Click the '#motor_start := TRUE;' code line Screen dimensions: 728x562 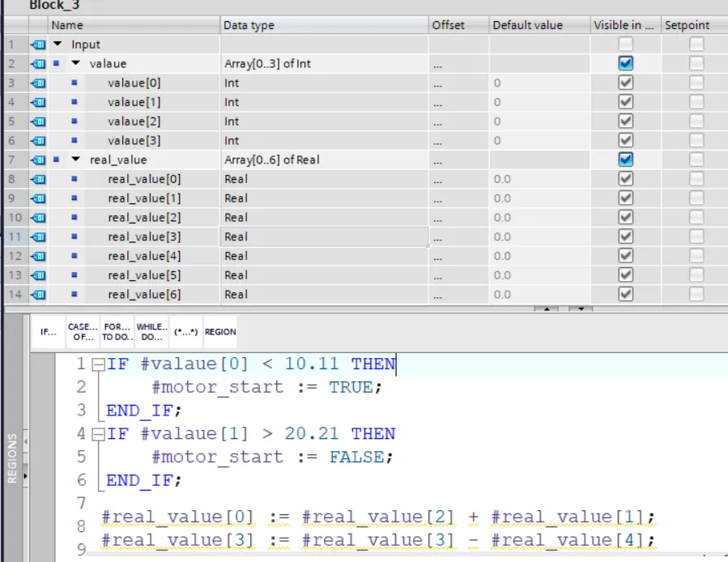tap(267, 387)
